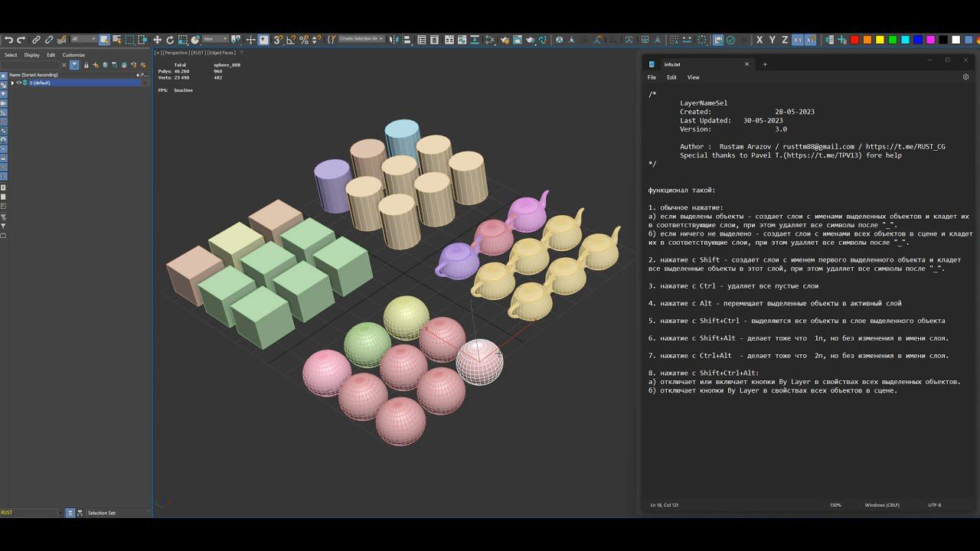The width and height of the screenshot is (980, 551).
Task: Pick the green color swatch
Action: point(893,39)
